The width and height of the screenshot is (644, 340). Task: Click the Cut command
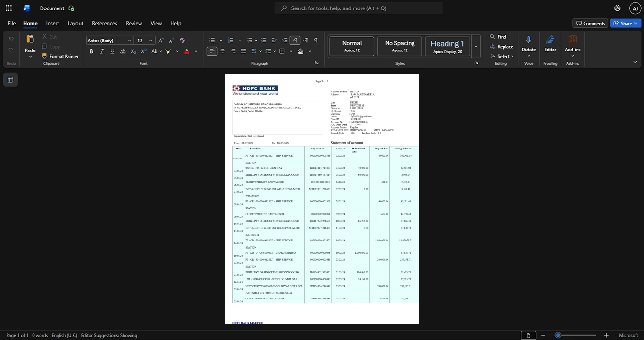pyautogui.click(x=49, y=36)
